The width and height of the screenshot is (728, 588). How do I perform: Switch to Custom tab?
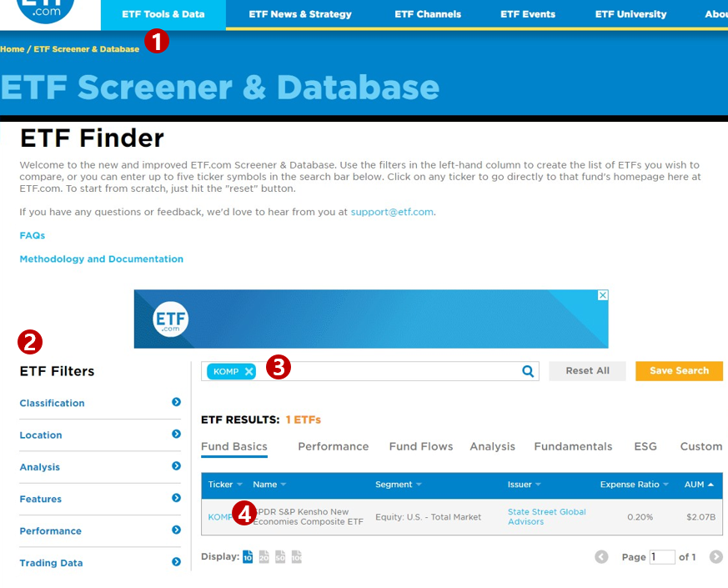[x=701, y=447]
